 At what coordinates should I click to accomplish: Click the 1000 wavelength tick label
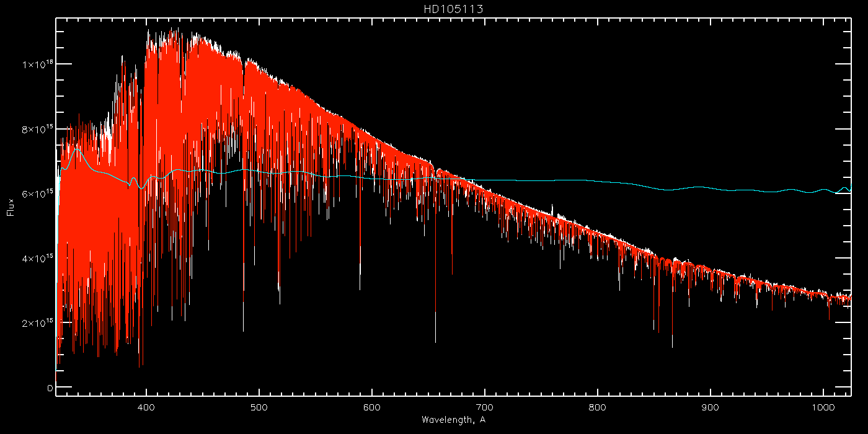(823, 407)
